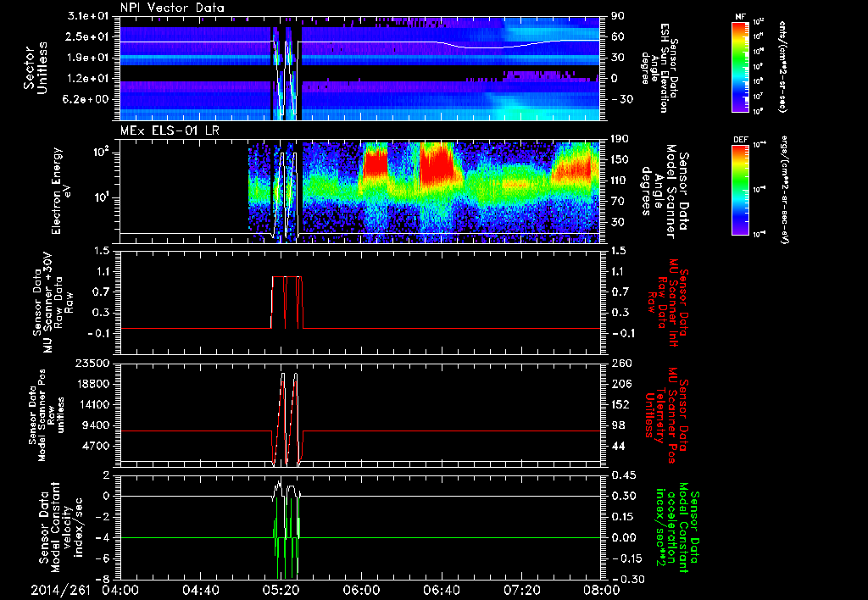
Task: Click the "Model Scanner Pos Raw unitless" axis label
Action: coord(47,415)
